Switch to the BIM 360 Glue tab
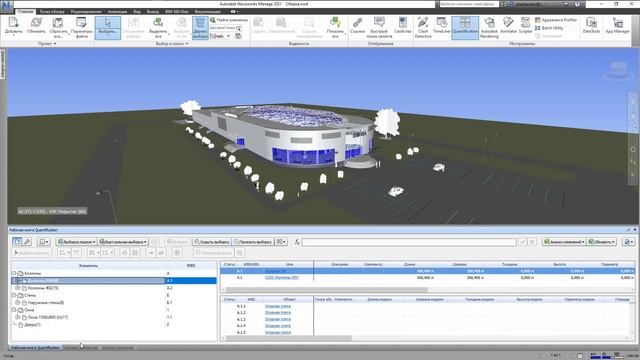The height and width of the screenshot is (360, 640). pos(177,11)
